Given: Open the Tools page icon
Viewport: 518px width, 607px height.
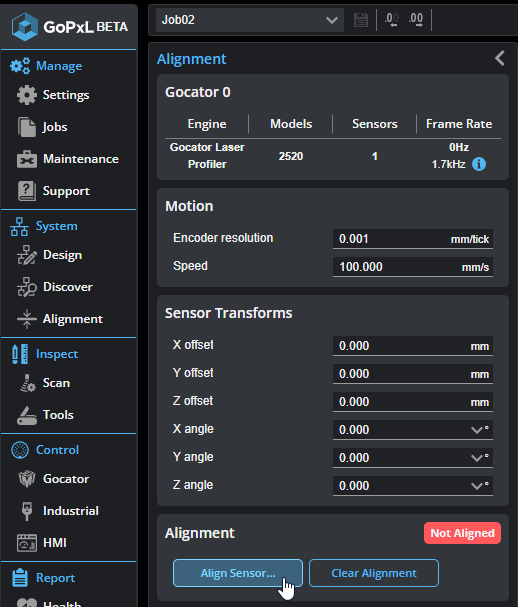Looking at the screenshot, I should [26, 415].
